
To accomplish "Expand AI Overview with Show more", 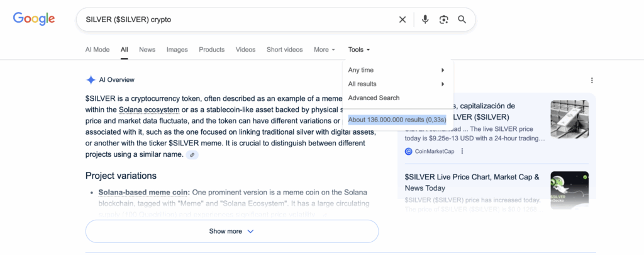I will (231, 231).
